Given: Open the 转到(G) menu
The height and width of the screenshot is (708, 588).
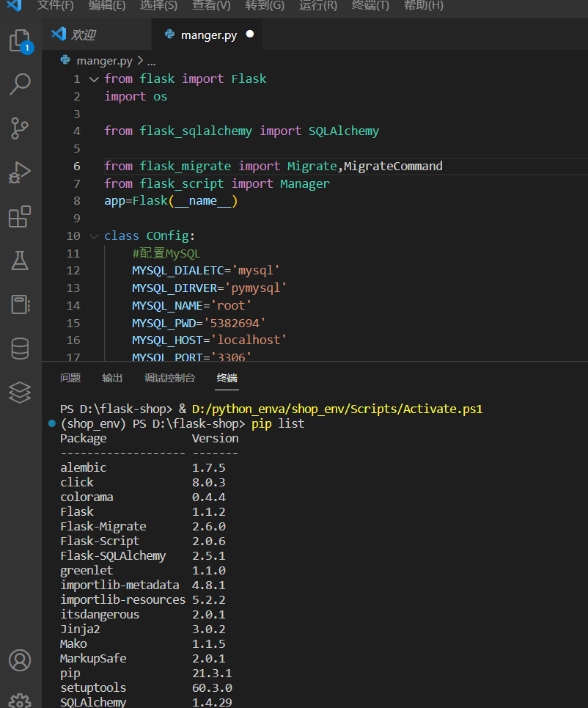Looking at the screenshot, I should (x=265, y=5).
